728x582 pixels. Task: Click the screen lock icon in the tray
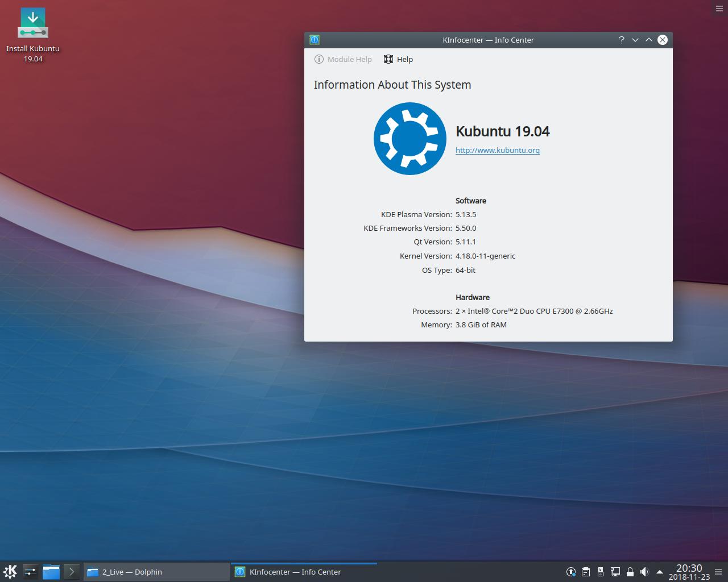pyautogui.click(x=630, y=572)
